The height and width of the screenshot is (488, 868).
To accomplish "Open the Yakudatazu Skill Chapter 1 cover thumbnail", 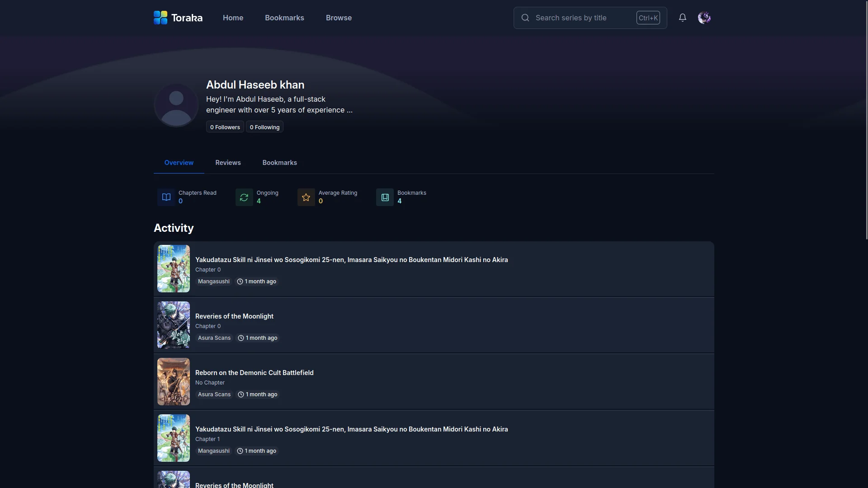I will click(174, 438).
